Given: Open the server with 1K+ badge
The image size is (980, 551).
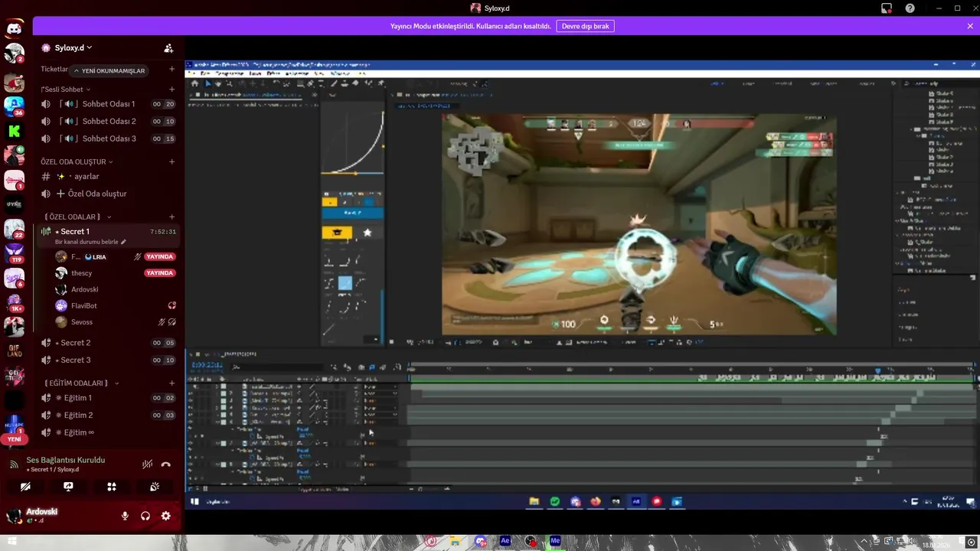Looking at the screenshot, I should click(x=14, y=302).
